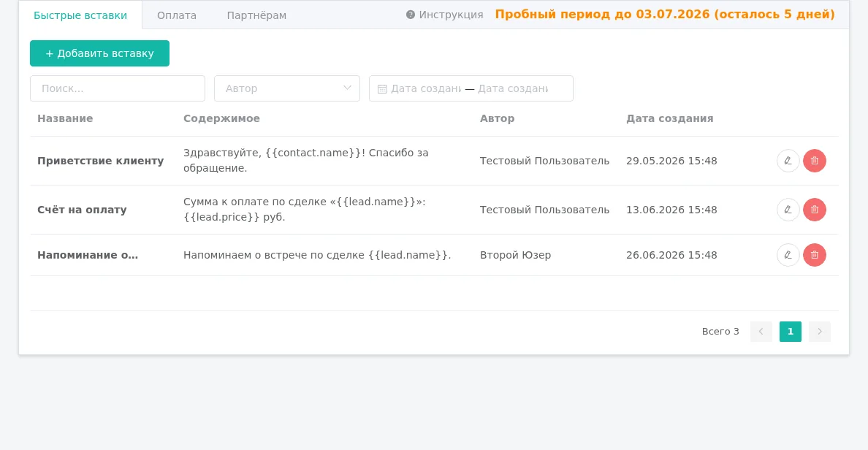Click author in "Счёт на оплату" row
Screen dimensions: 868x450
pos(545,210)
